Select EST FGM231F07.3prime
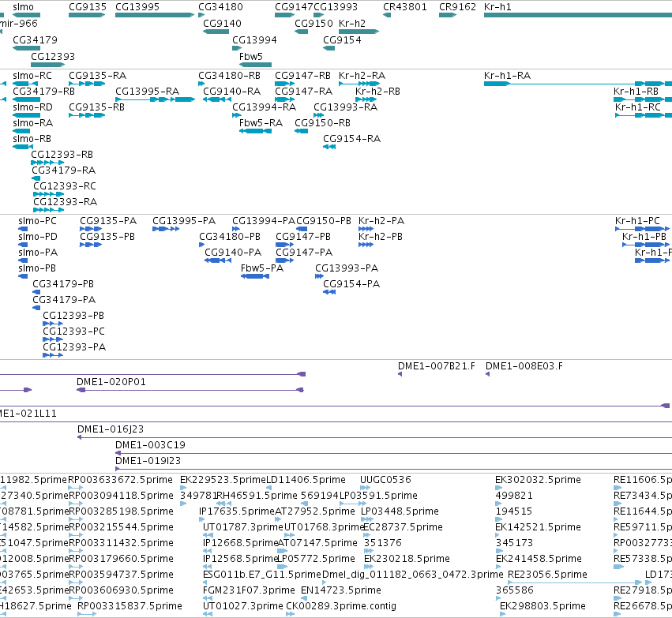The image size is (672, 618). click(249, 590)
